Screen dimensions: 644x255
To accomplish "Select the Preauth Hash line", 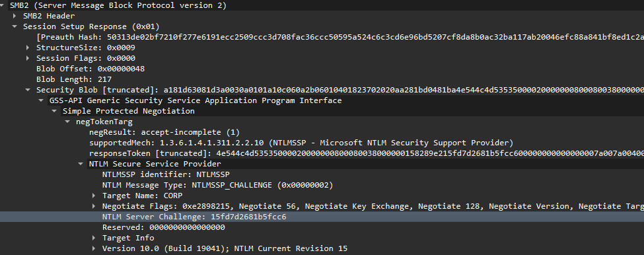I will [340, 37].
